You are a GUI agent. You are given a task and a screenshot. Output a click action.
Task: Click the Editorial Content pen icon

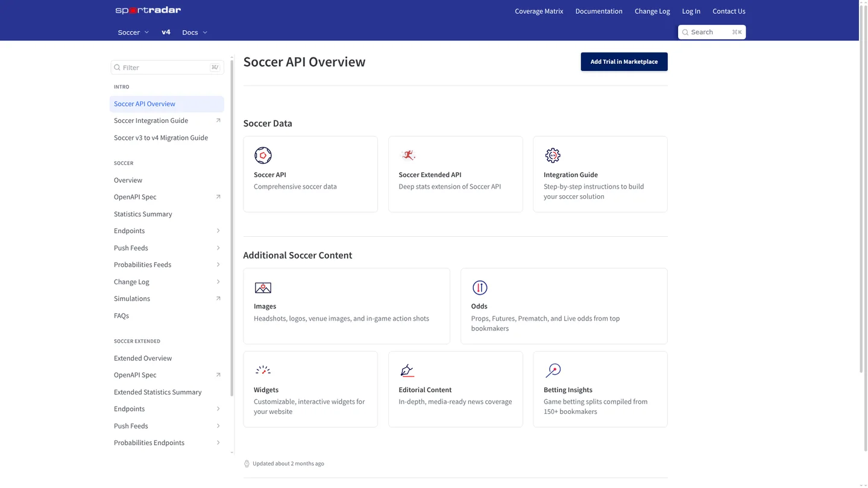(x=407, y=371)
